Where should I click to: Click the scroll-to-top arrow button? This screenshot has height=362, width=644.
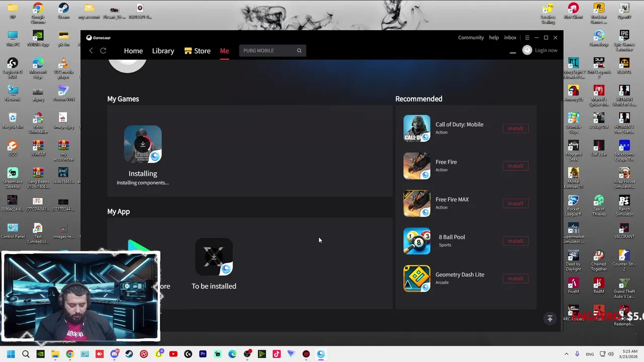coord(550,318)
